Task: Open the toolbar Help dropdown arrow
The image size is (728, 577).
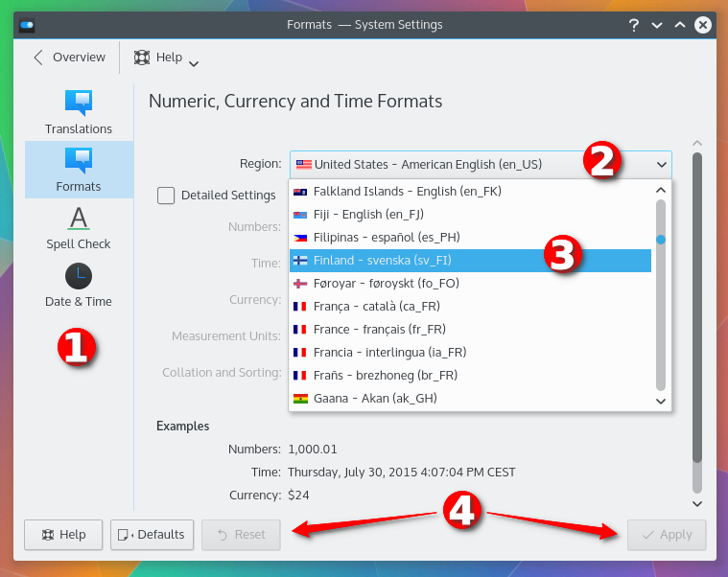Action: tap(194, 63)
